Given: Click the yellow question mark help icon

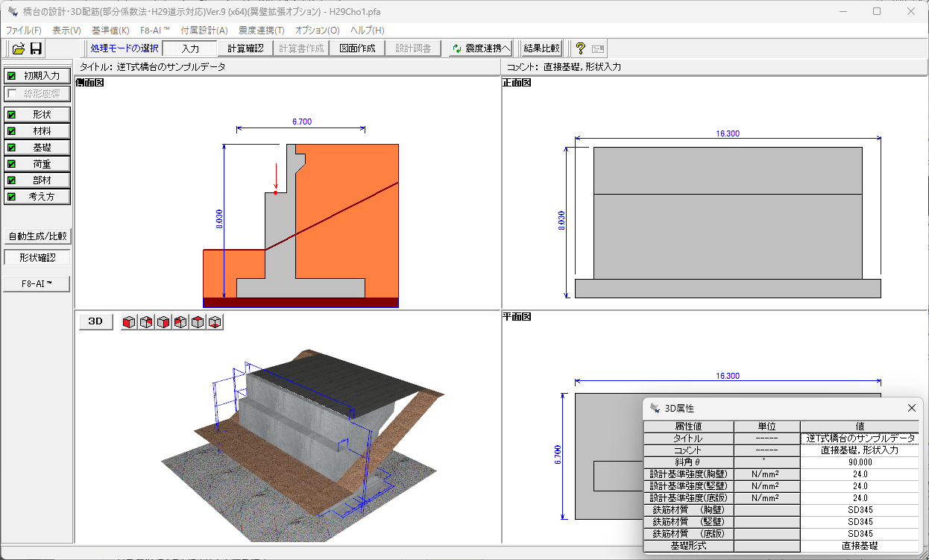Looking at the screenshot, I should (580, 48).
